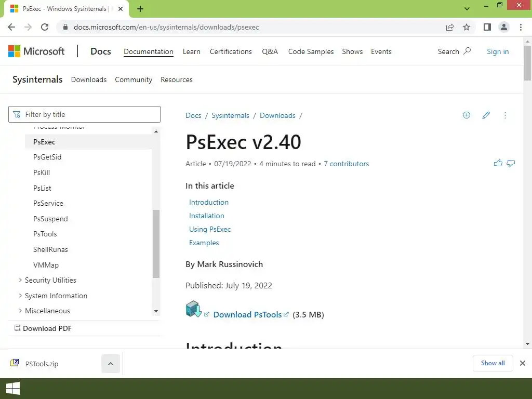Go back using the browser back arrow
This screenshot has height=399, width=532.
tap(11, 27)
